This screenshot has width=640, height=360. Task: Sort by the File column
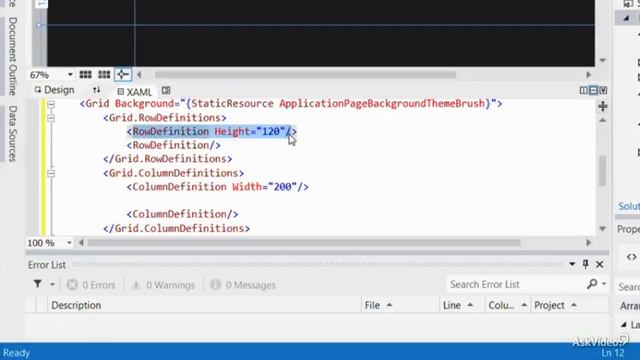(x=400, y=305)
